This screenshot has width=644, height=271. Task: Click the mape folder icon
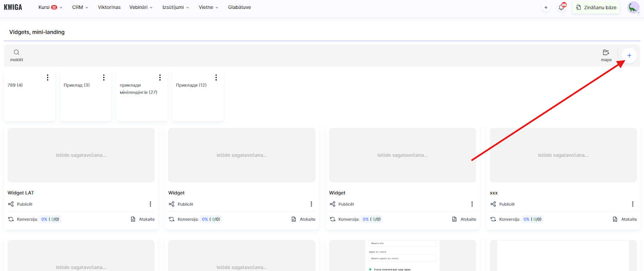[x=606, y=53]
